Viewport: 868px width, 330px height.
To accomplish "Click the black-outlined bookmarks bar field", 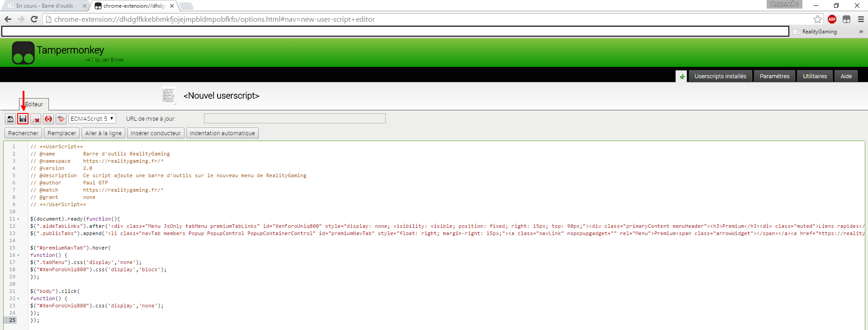I will point(395,31).
